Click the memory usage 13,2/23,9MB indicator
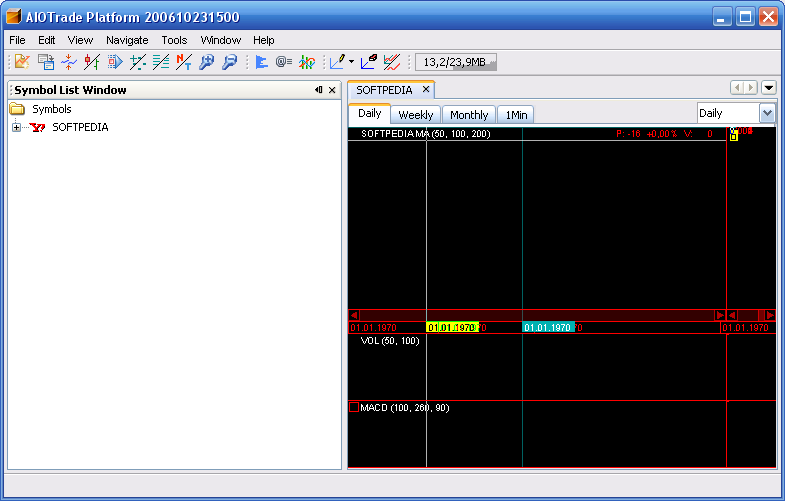The width and height of the screenshot is (785, 501). click(x=456, y=62)
